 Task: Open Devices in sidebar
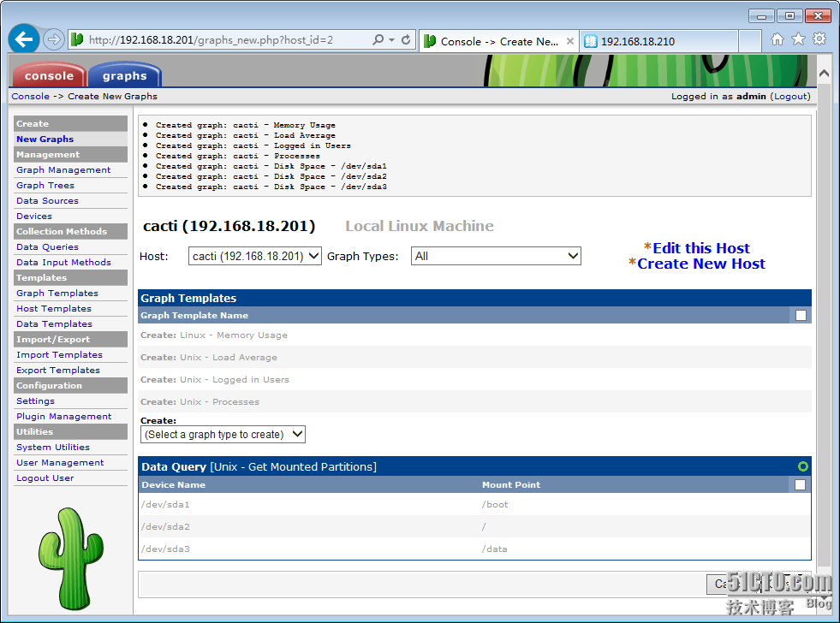[x=34, y=217]
